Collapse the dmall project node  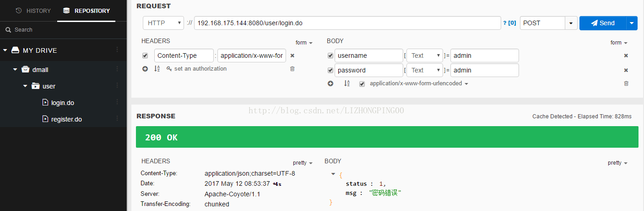point(15,70)
